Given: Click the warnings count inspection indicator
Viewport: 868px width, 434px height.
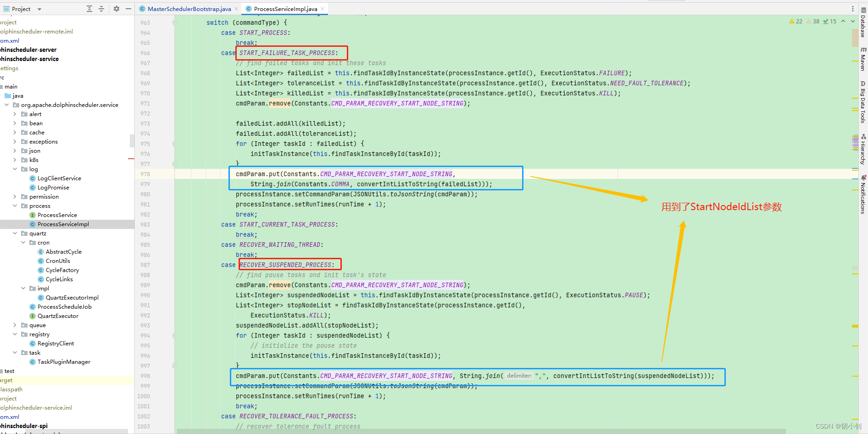Looking at the screenshot, I should click(x=796, y=22).
